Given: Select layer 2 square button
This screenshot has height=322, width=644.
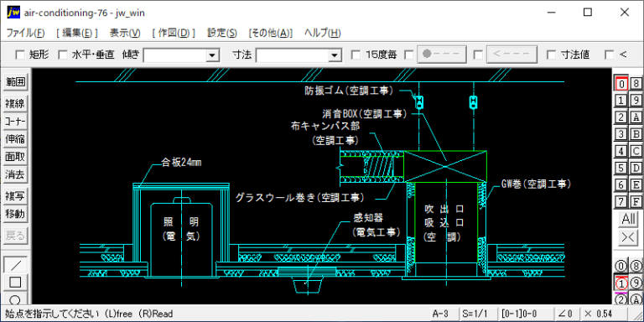Looking at the screenshot, I should 621,117.
